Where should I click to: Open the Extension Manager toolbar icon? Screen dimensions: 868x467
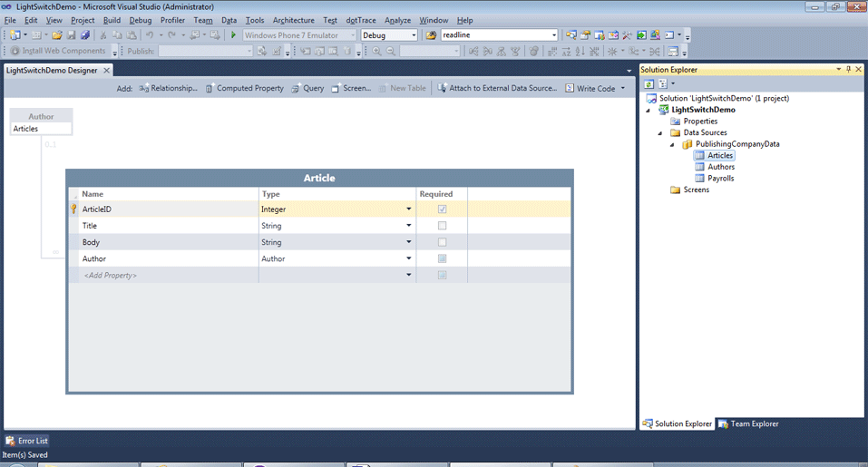pos(655,34)
